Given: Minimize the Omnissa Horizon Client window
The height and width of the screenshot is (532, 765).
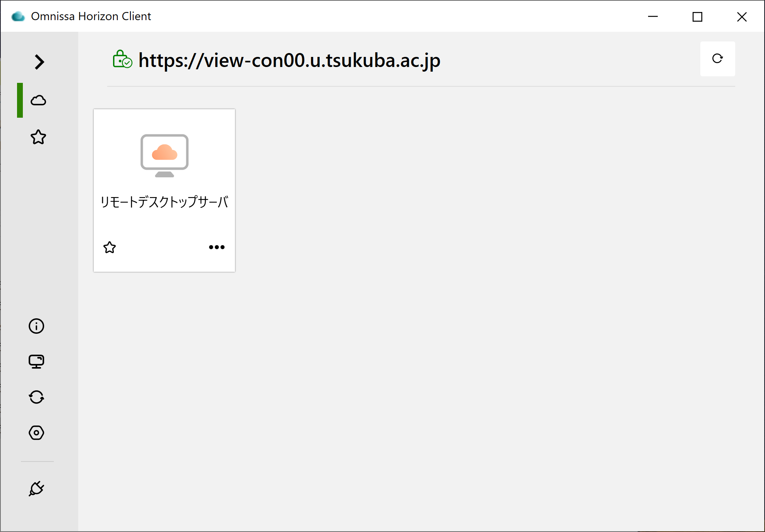Looking at the screenshot, I should click(653, 16).
